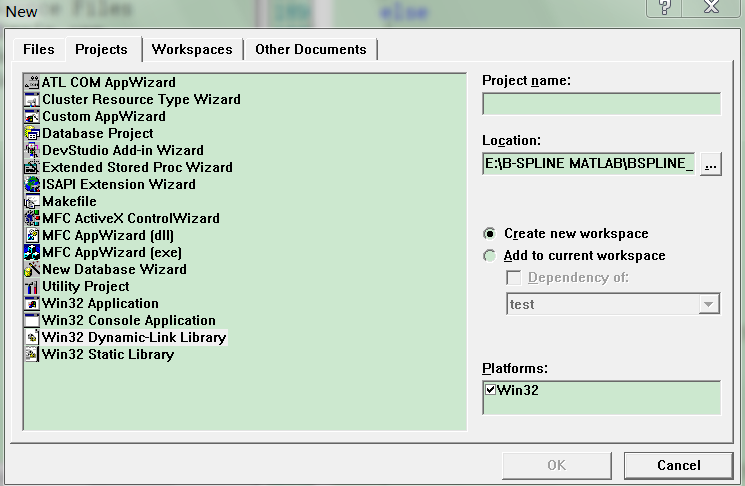Select Win32 Console Application entry
The height and width of the screenshot is (486, 745).
coord(129,320)
